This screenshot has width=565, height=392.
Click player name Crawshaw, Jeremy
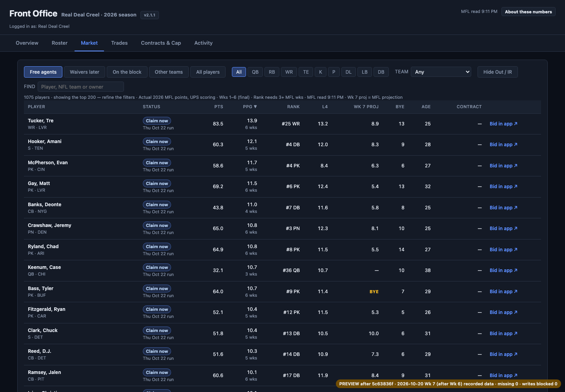[49, 225]
